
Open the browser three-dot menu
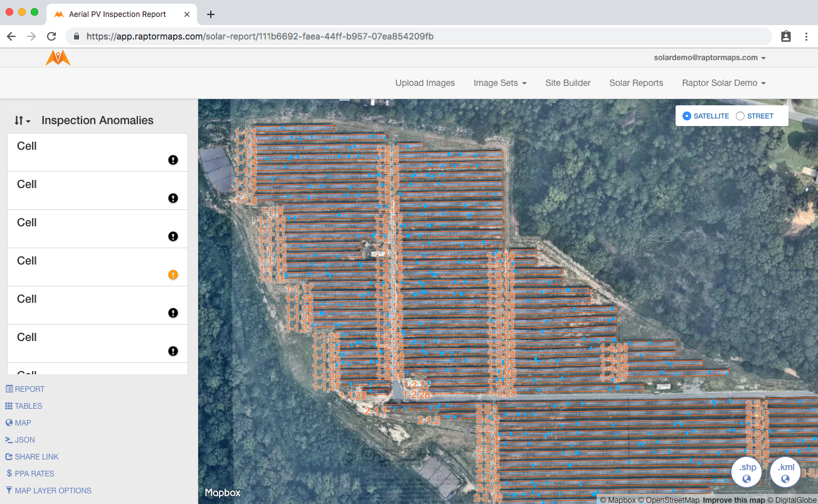pos(806,36)
